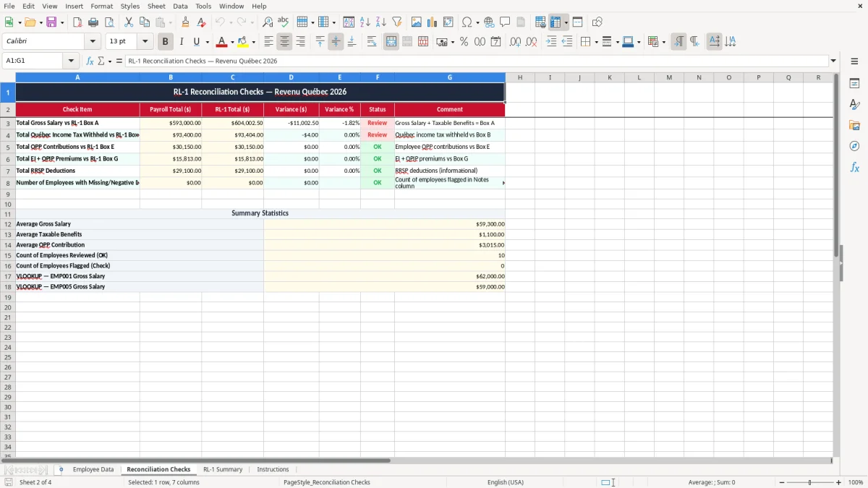Sort ascending icon
This screenshot has width=868, height=488.
[365, 22]
